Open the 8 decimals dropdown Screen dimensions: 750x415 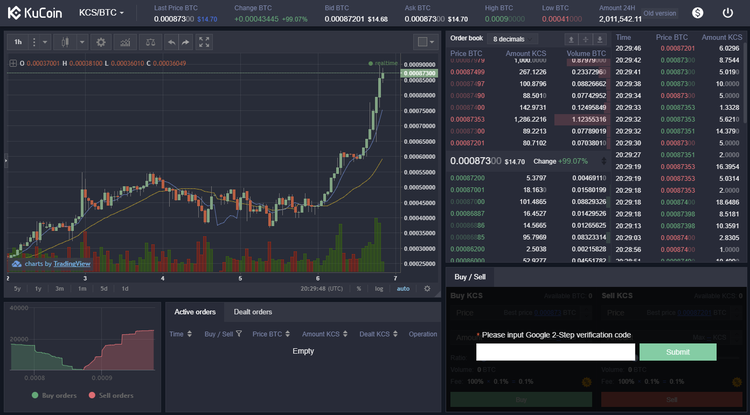(x=512, y=39)
